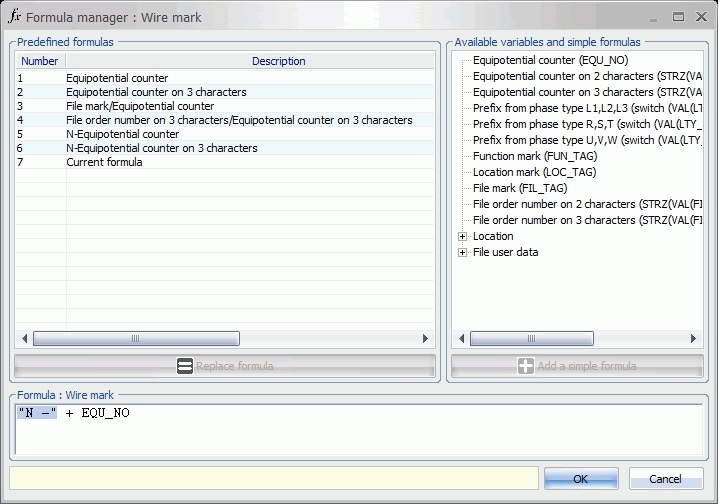Select 'File mark/Equipotential counter' formula row
This screenshot has height=504, width=720.
(225, 106)
